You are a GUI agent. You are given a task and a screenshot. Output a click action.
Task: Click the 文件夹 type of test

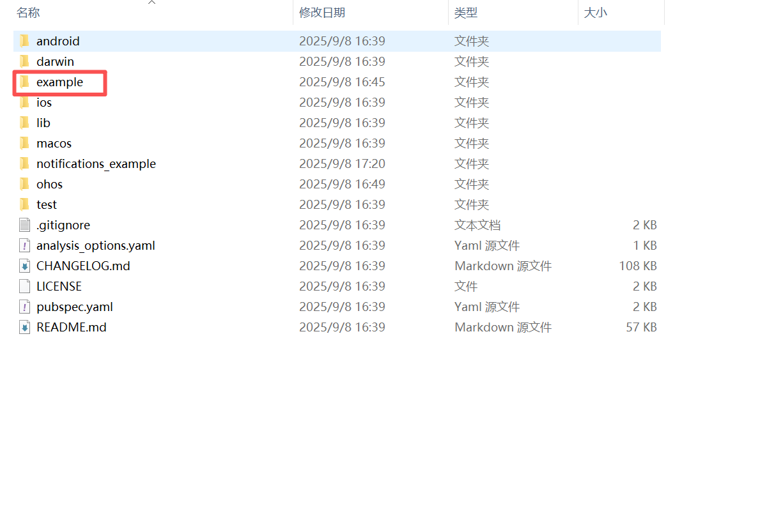coord(472,204)
